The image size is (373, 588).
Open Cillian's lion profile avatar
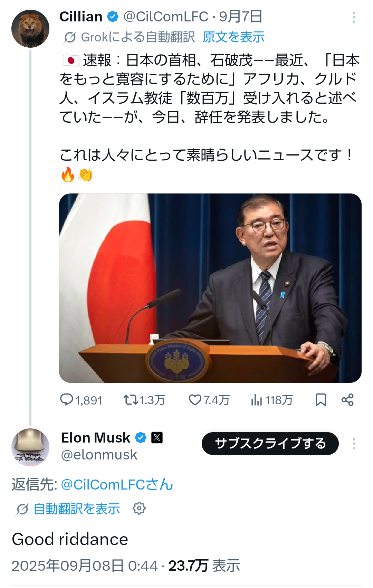click(x=30, y=29)
